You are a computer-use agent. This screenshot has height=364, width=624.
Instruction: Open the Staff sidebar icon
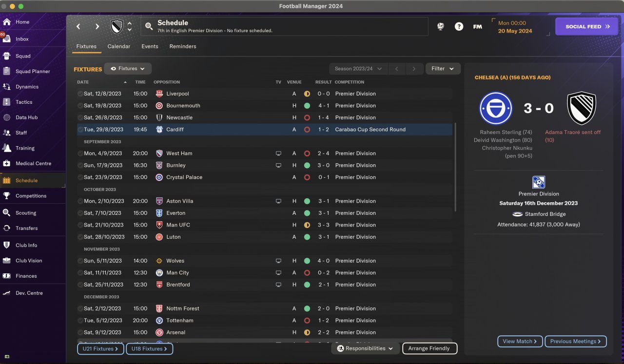point(7,133)
